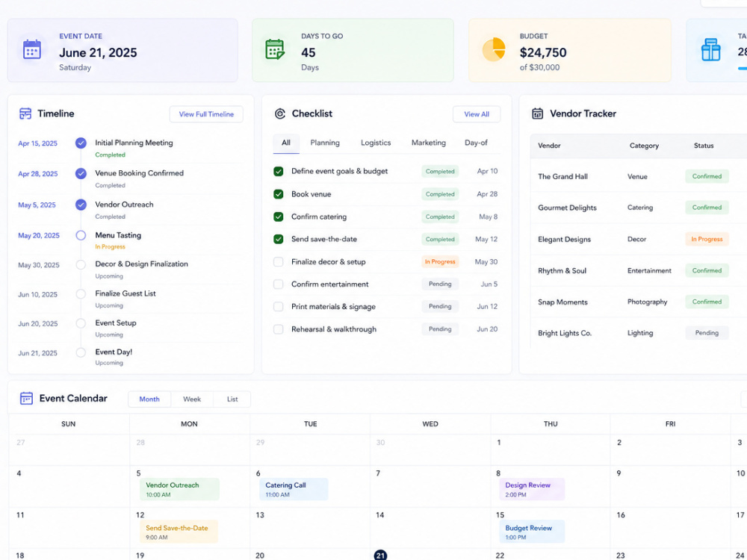Click the Vendor Outreach timeline check marker
Screen dimensions: 747x560
pos(81,205)
